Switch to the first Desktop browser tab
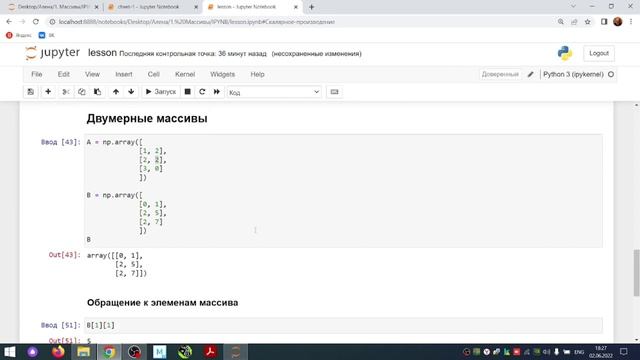The width and height of the screenshot is (640, 360). click(53, 7)
